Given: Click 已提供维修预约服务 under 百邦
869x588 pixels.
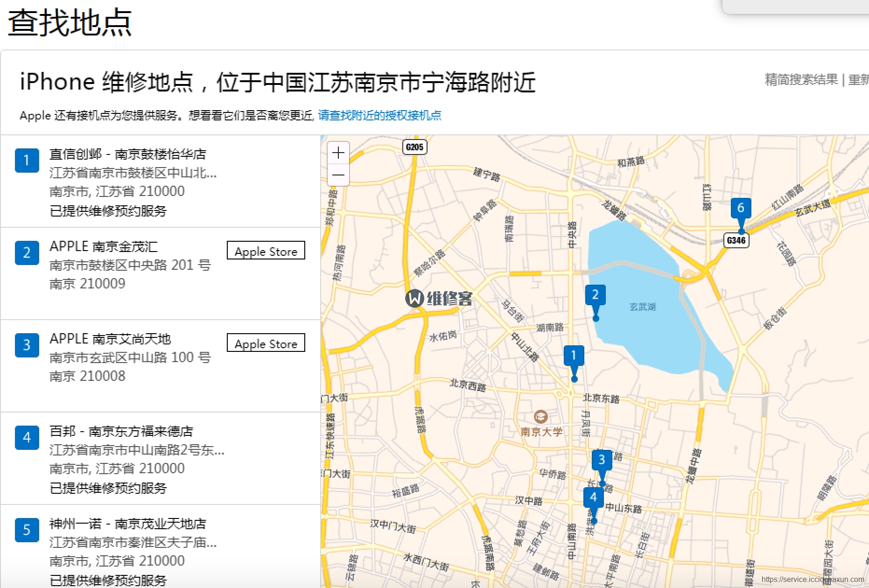Looking at the screenshot, I should coord(108,488).
